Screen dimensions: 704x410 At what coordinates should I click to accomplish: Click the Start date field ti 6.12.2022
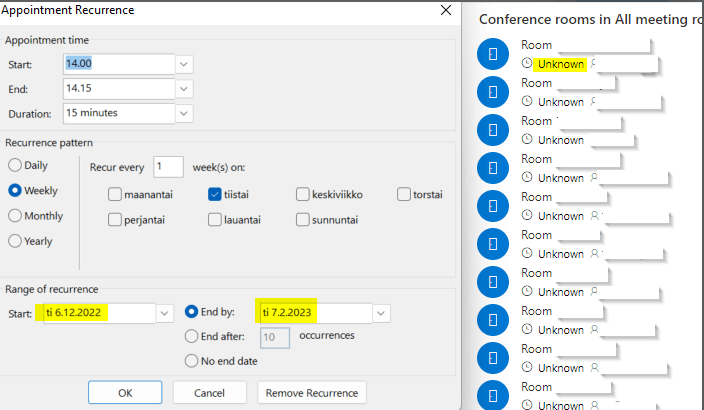99,313
